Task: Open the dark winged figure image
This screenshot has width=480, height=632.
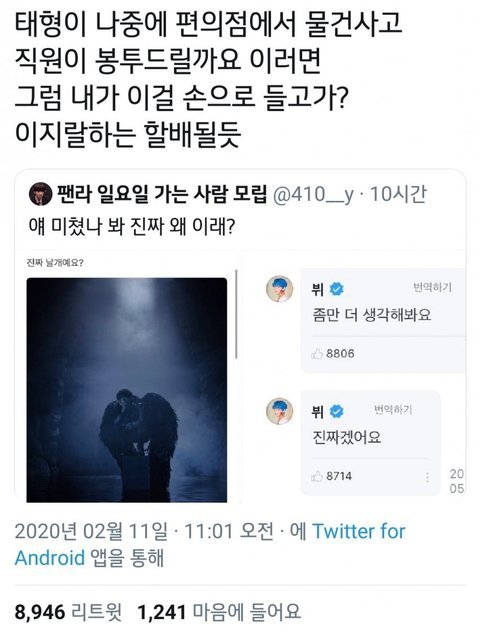Action: point(127,390)
